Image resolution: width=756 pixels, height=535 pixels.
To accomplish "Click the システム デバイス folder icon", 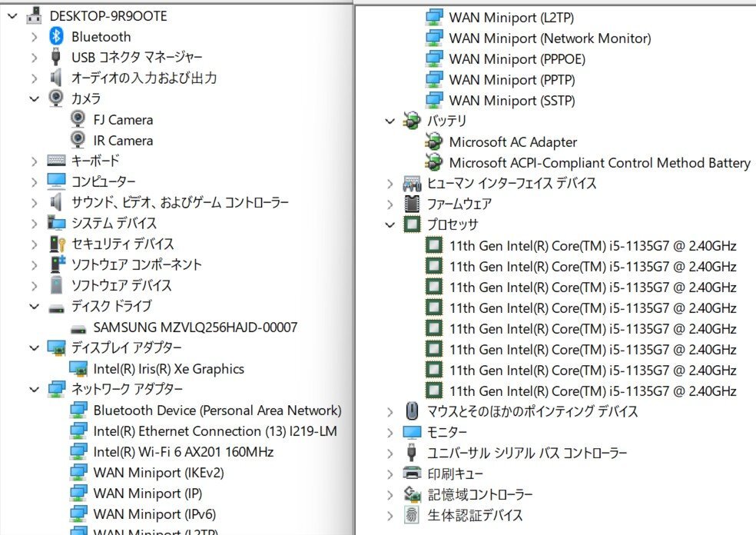I will [x=56, y=223].
